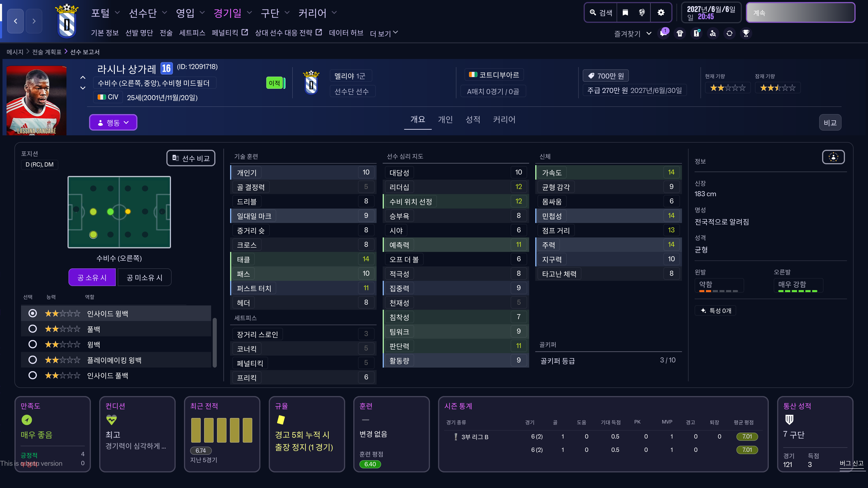Open messages inbox with notification badge
The height and width of the screenshot is (488, 868).
[663, 33]
